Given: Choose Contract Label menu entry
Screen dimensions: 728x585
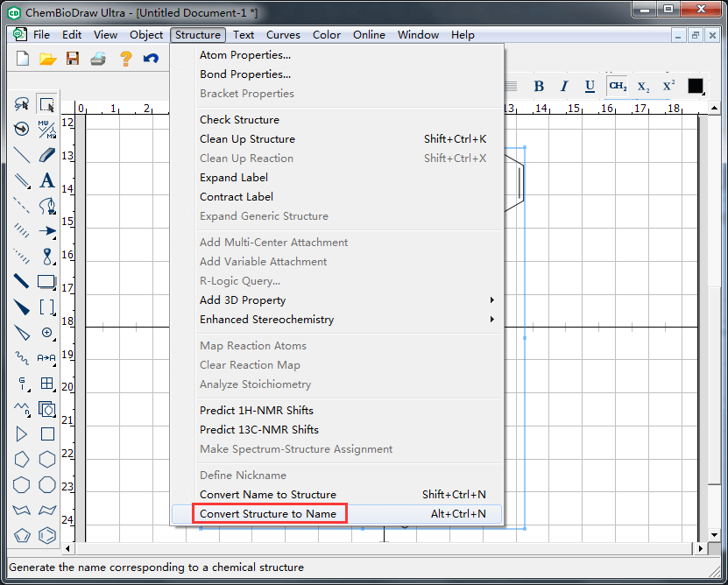Looking at the screenshot, I should coord(337,197).
